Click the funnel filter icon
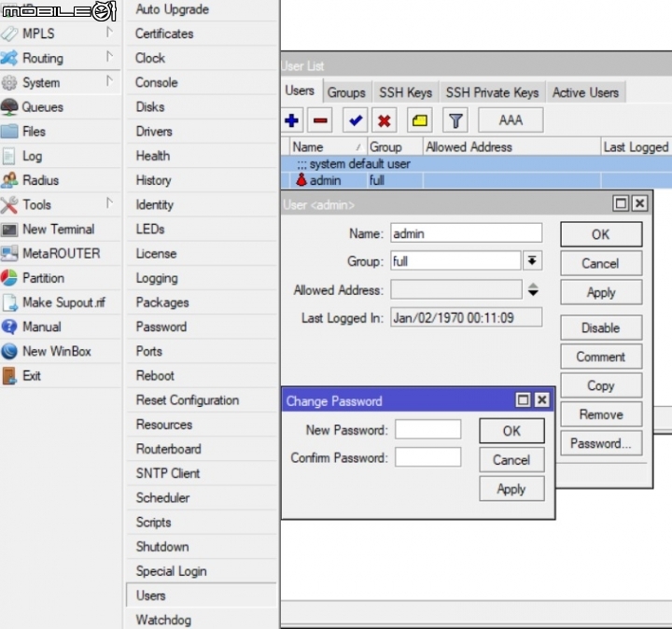 (x=455, y=120)
